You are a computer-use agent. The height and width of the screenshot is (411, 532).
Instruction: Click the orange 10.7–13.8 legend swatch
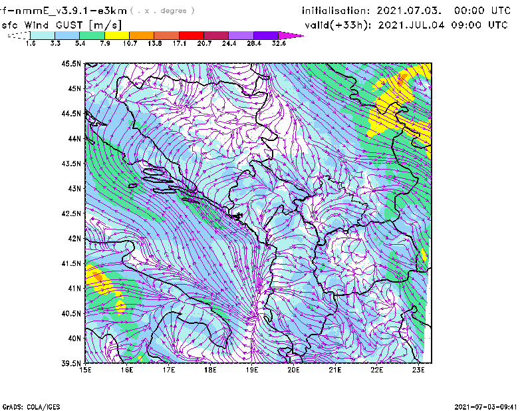pos(142,35)
